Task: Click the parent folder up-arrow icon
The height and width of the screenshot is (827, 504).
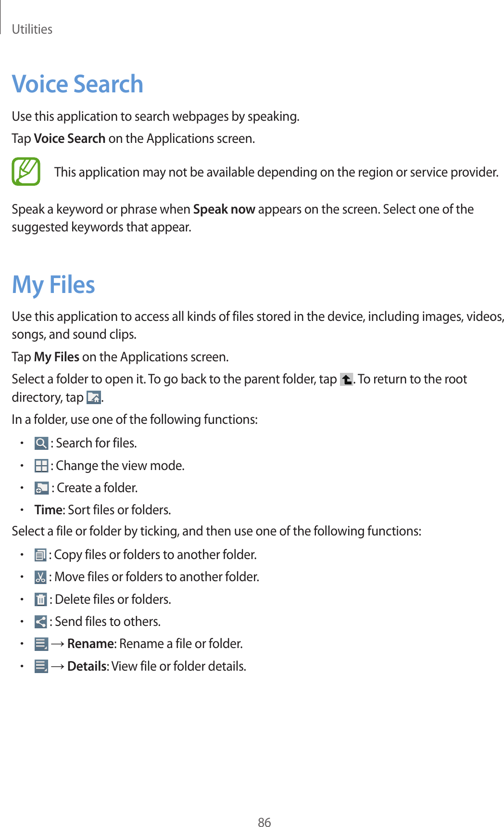Action: click(346, 380)
